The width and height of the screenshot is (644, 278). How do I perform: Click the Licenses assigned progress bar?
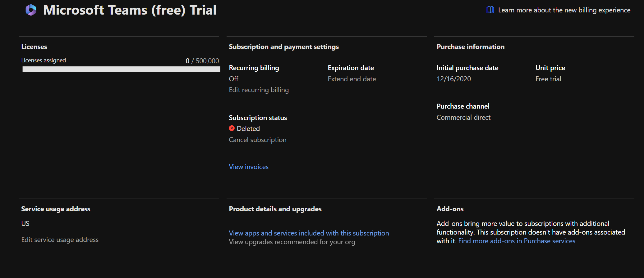click(x=121, y=69)
